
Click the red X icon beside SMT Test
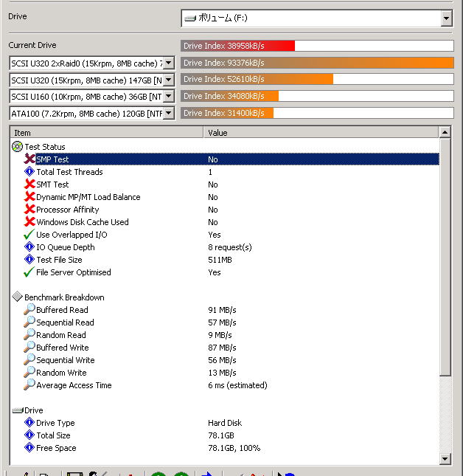(29, 184)
